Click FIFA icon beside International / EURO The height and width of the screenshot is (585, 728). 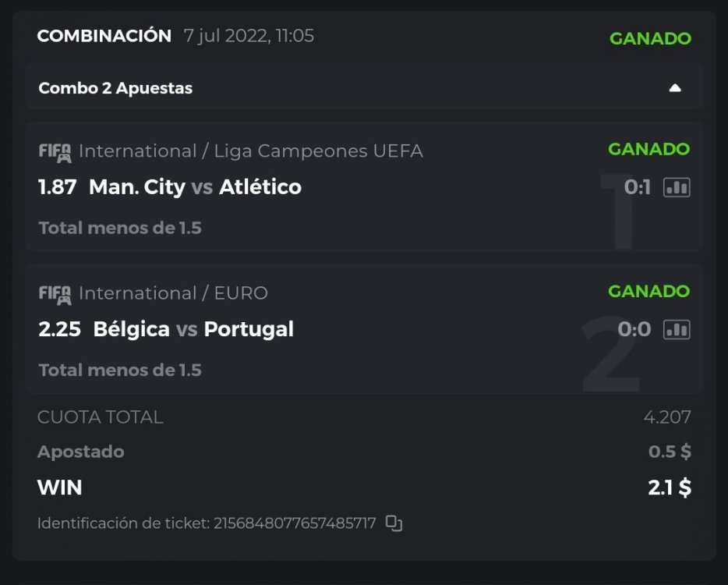55,293
